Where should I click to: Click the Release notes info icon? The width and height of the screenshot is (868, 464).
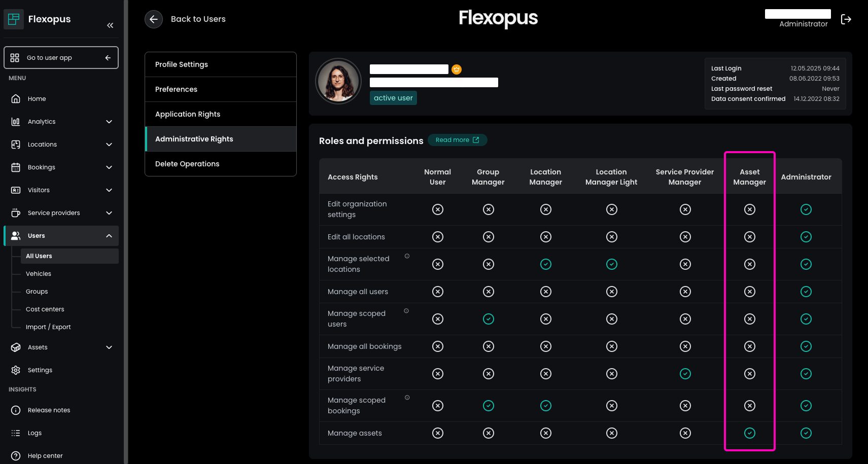click(16, 410)
